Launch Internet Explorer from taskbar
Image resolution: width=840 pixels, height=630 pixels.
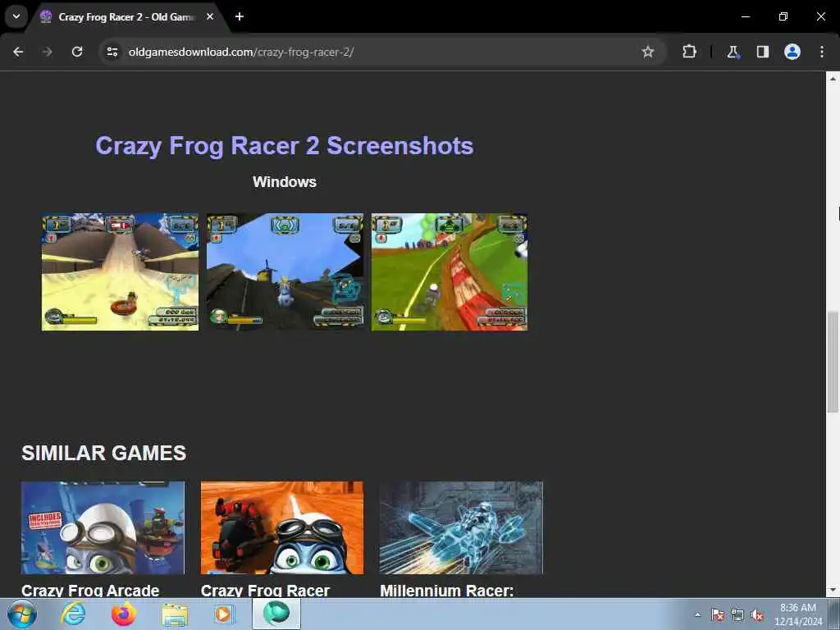73,614
